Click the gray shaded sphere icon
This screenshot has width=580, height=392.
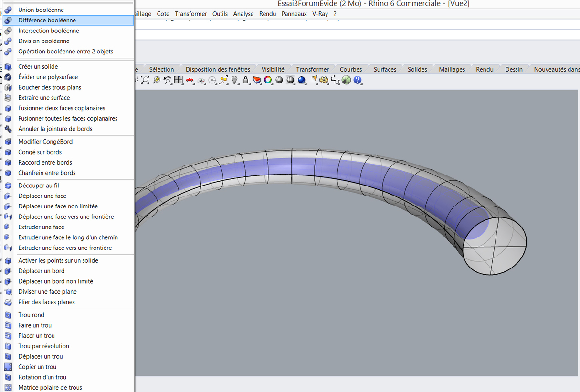click(279, 80)
